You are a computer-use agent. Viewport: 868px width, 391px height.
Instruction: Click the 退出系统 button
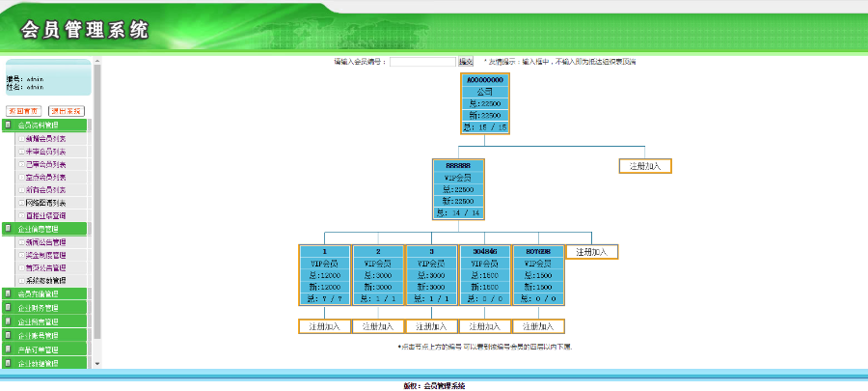coord(67,111)
